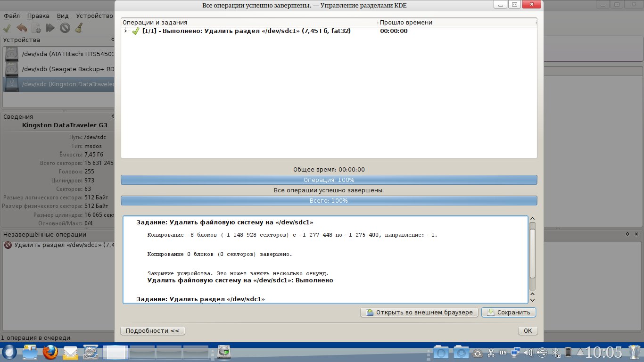
Task: Click the line Закрытие устройства in log
Action: click(238, 273)
